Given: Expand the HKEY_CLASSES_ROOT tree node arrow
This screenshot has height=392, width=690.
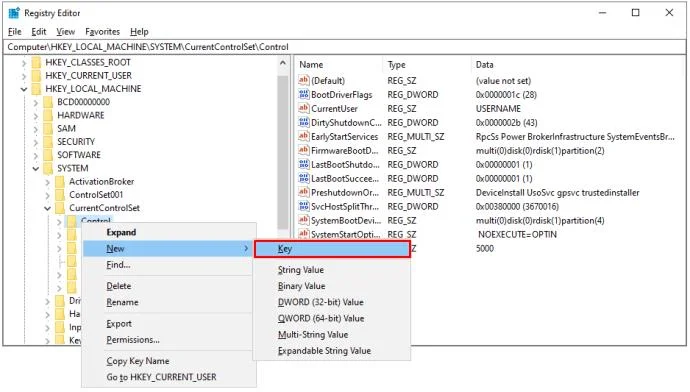Looking at the screenshot, I should 24,63.
